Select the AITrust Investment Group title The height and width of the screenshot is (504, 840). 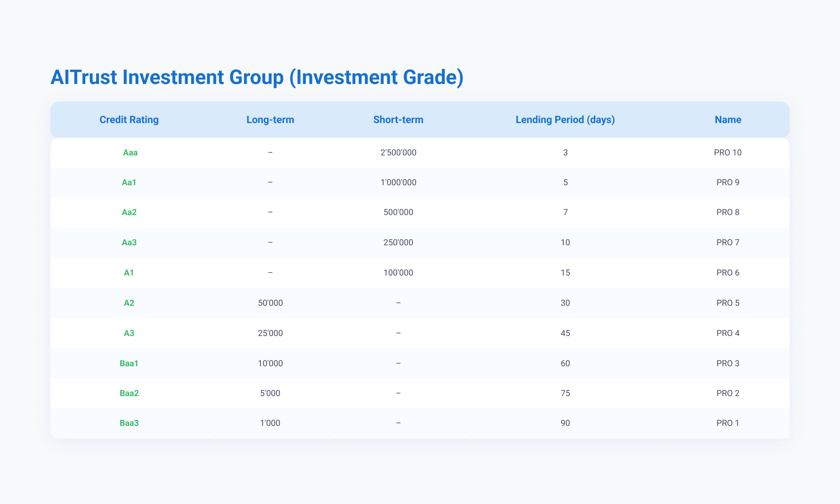pyautogui.click(x=257, y=78)
